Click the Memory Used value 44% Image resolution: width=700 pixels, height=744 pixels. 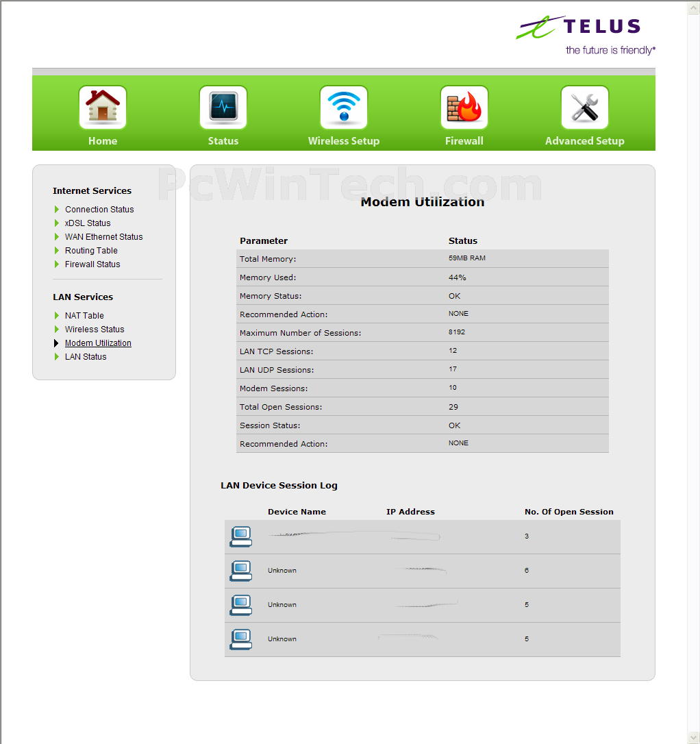coord(458,277)
